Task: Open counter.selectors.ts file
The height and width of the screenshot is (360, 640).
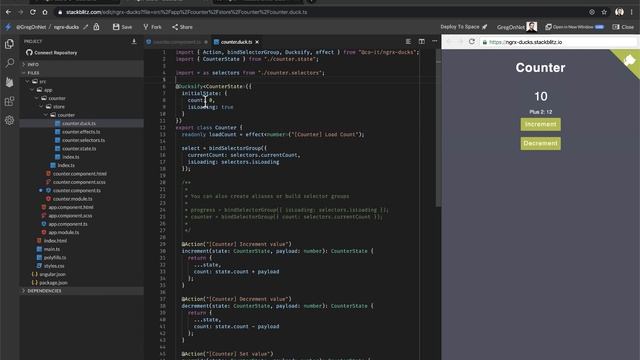Action: 82,140
